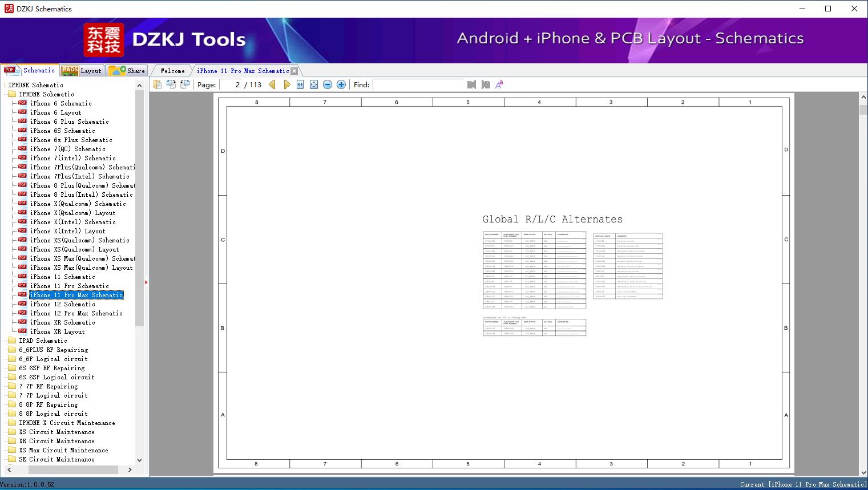
Task: Fit the page to width
Action: coord(300,84)
